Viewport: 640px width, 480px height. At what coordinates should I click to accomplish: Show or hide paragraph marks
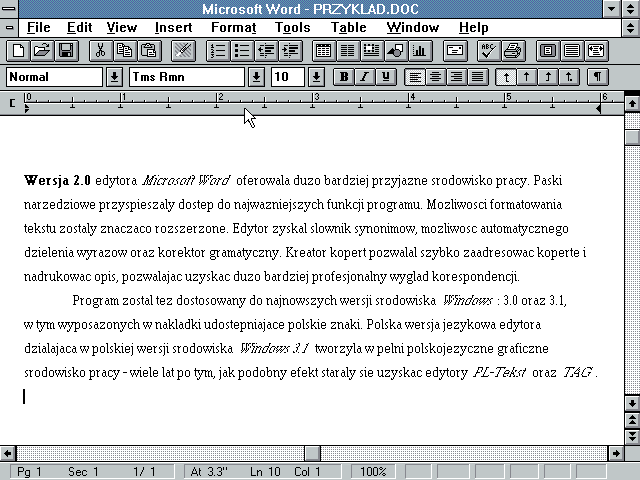pyautogui.click(x=597, y=77)
